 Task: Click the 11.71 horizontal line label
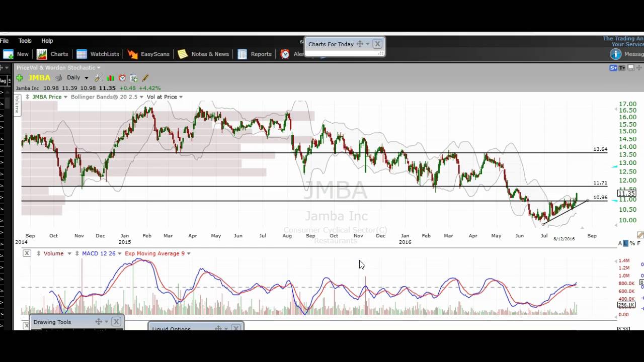click(x=600, y=183)
